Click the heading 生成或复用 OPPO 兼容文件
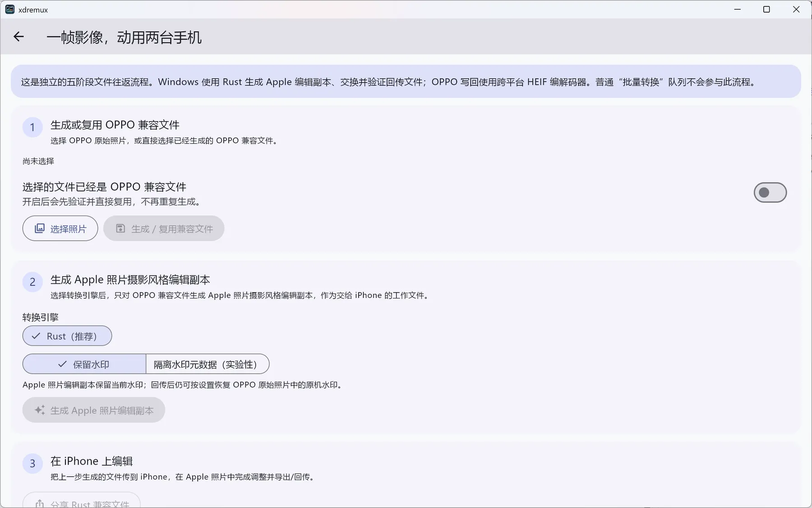Screen dimensions: 812x508 click(115, 125)
